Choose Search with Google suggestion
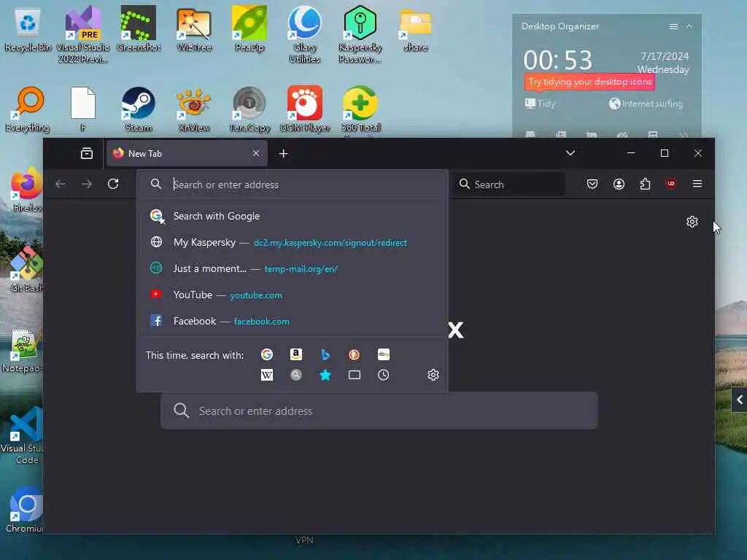 293,216
